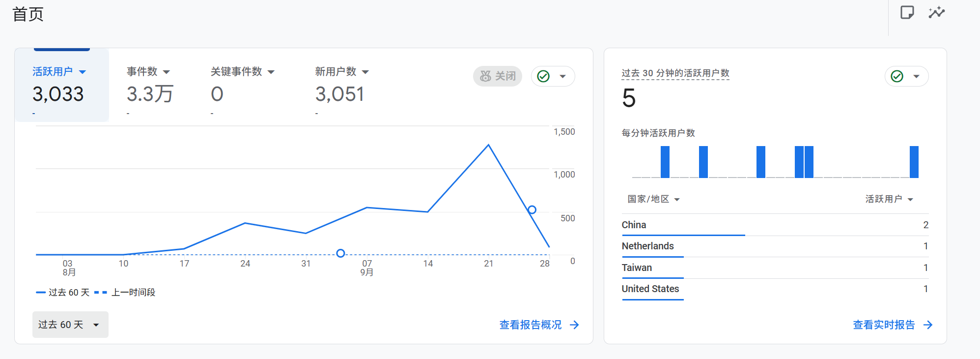Click the data point marker on solid line
Image resolution: width=980 pixels, height=359 pixels.
[x=532, y=210]
